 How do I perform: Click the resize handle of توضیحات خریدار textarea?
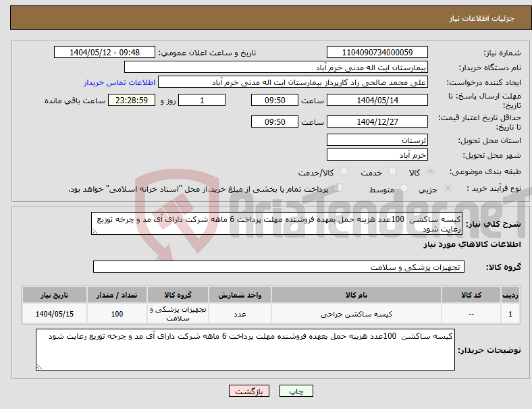tap(39, 366)
